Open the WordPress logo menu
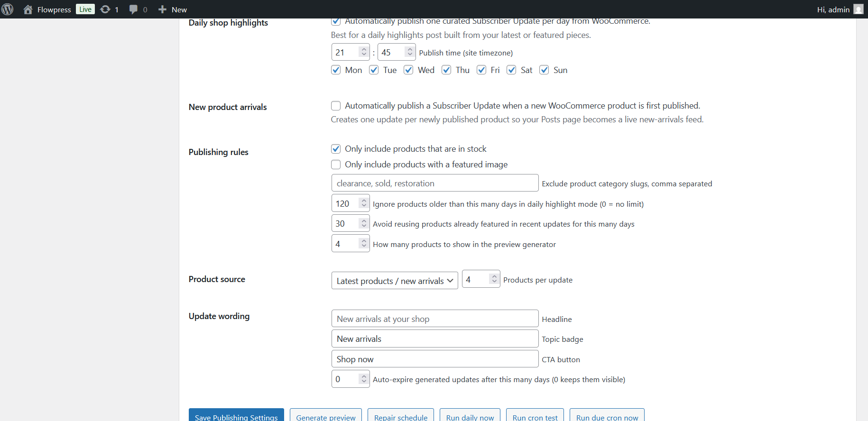868x421 pixels. (8, 9)
